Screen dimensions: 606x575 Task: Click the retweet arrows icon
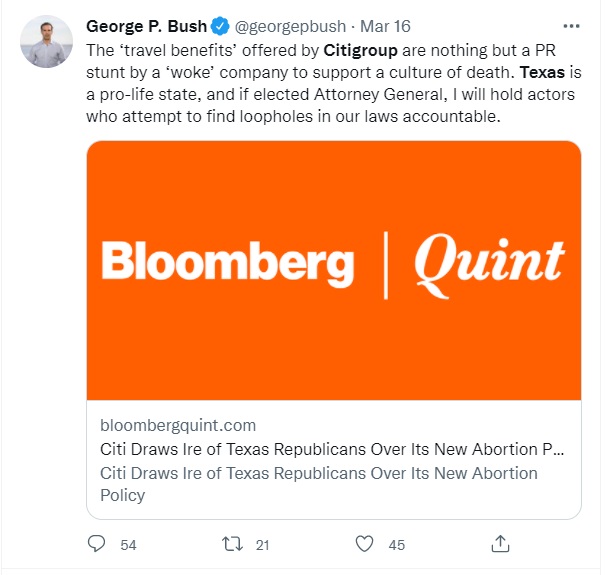[x=232, y=544]
